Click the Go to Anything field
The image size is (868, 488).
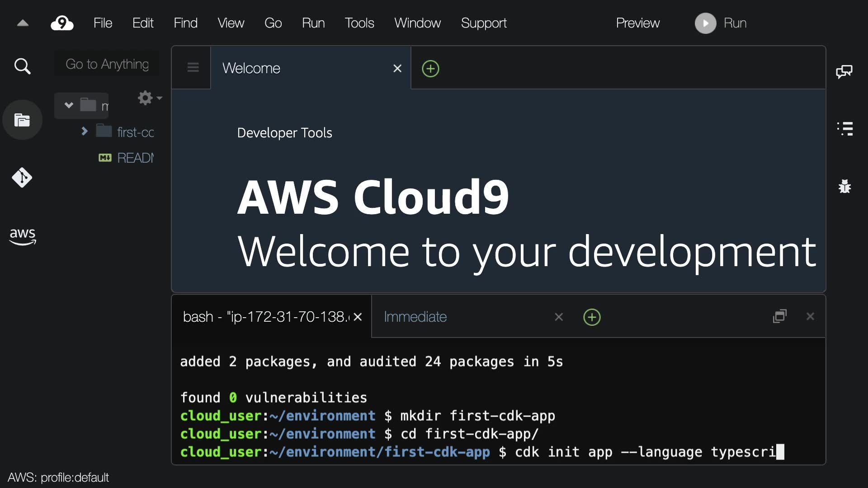click(107, 64)
